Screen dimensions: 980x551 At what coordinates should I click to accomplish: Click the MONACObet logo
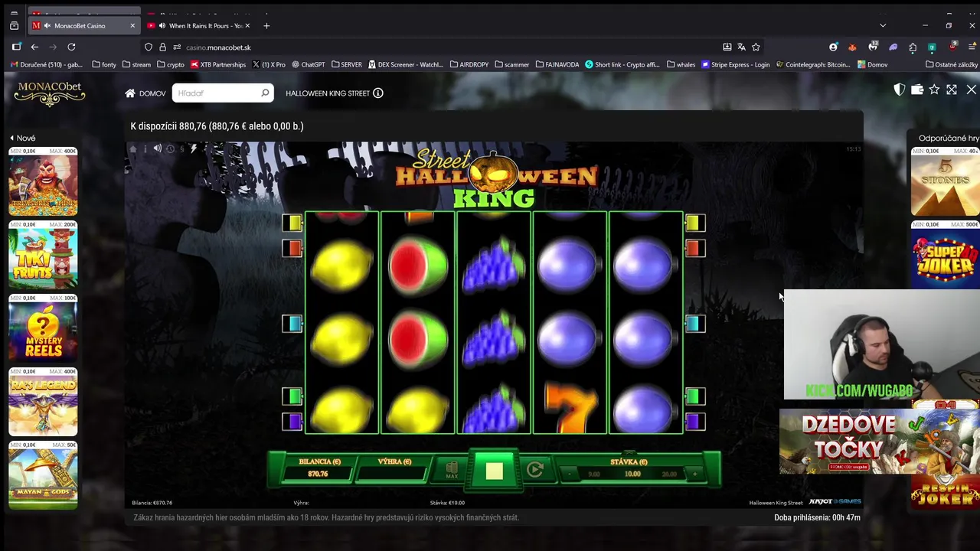click(50, 93)
